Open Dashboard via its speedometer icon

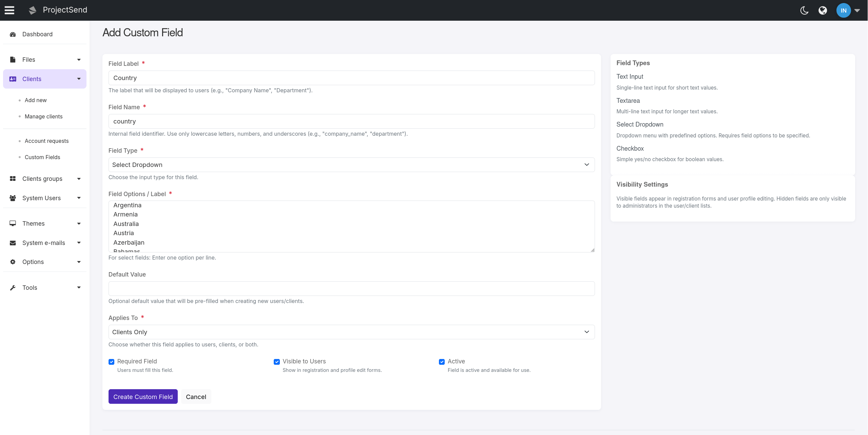13,34
